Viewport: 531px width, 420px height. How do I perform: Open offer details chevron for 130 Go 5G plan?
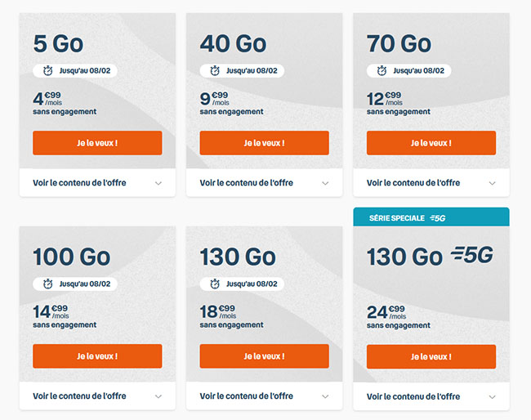(492, 397)
